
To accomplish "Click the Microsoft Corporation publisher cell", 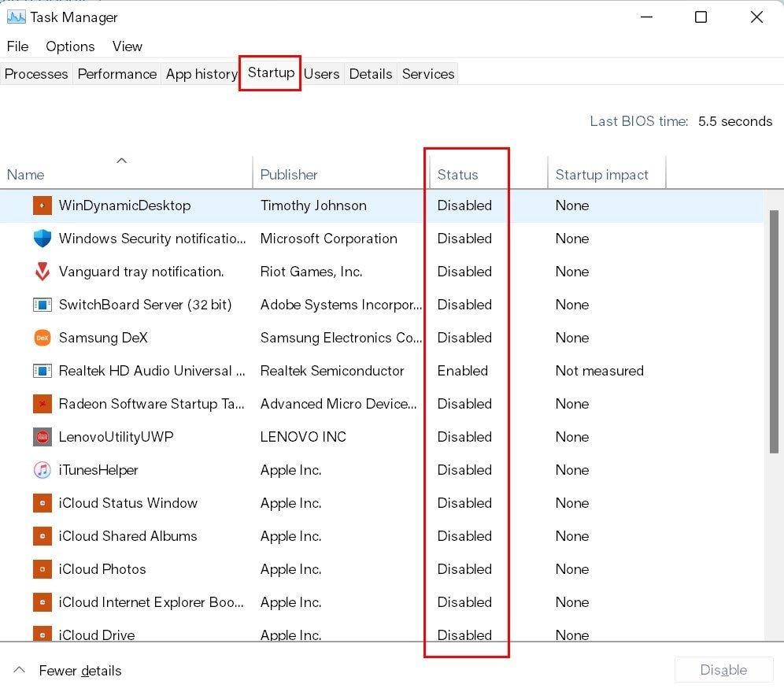I will tap(328, 239).
